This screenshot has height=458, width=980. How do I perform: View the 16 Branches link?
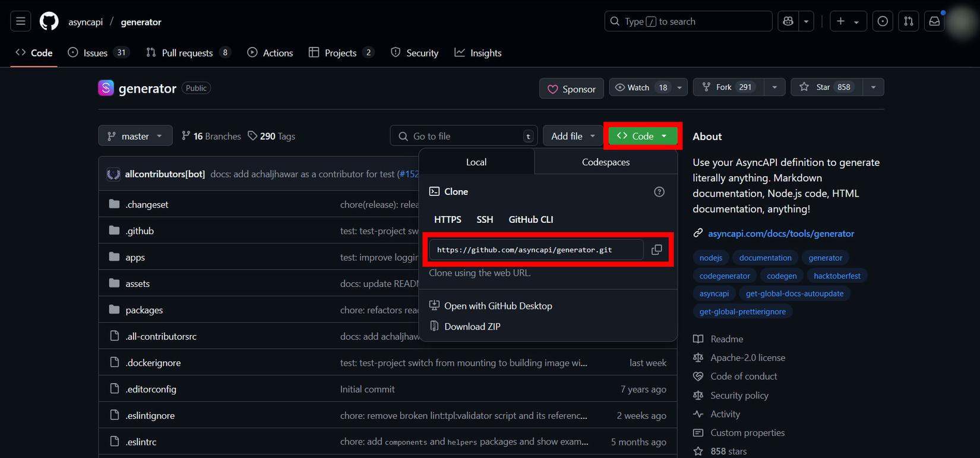click(x=211, y=136)
